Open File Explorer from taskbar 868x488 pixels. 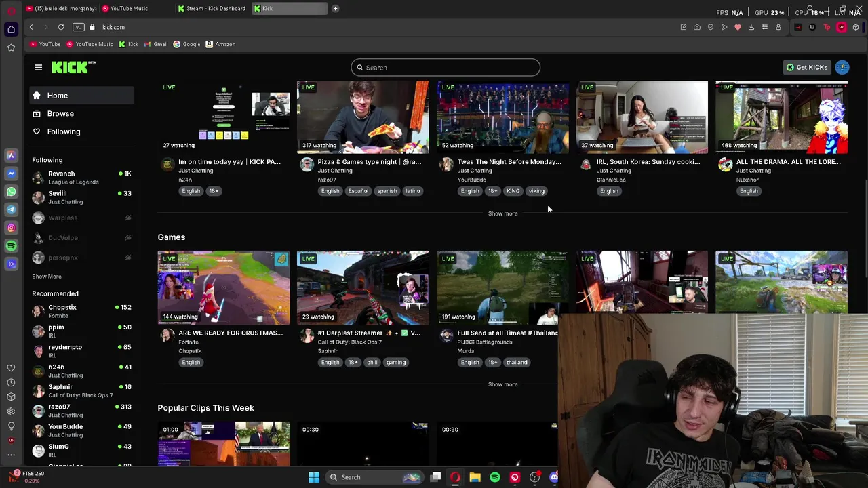[475, 477]
